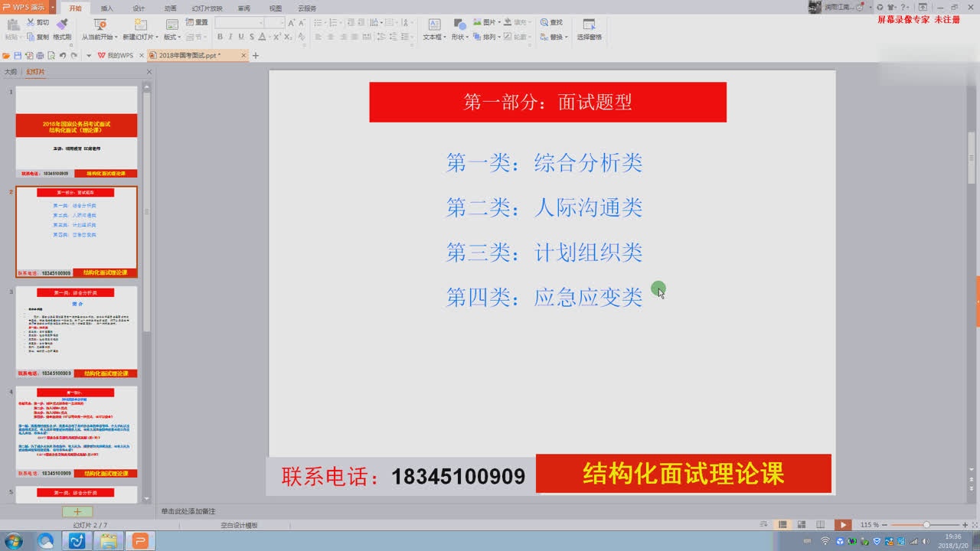Toggle Underline formatting

coord(241,37)
